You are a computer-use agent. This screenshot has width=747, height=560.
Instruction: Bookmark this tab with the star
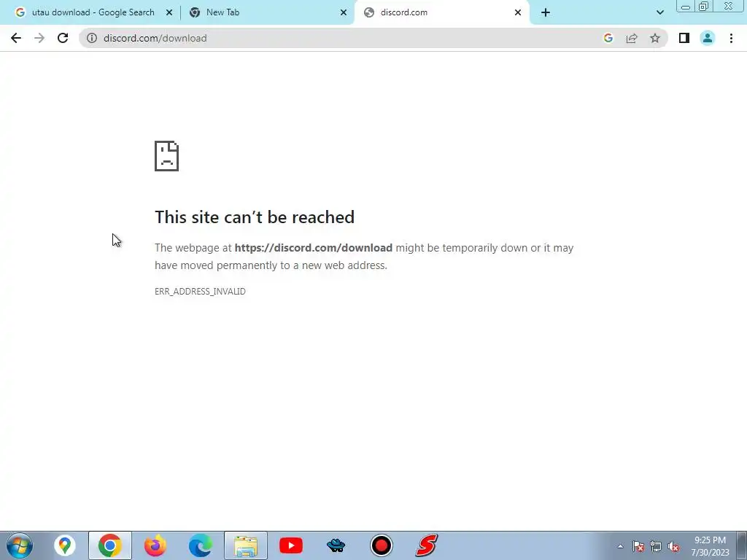[x=655, y=38]
